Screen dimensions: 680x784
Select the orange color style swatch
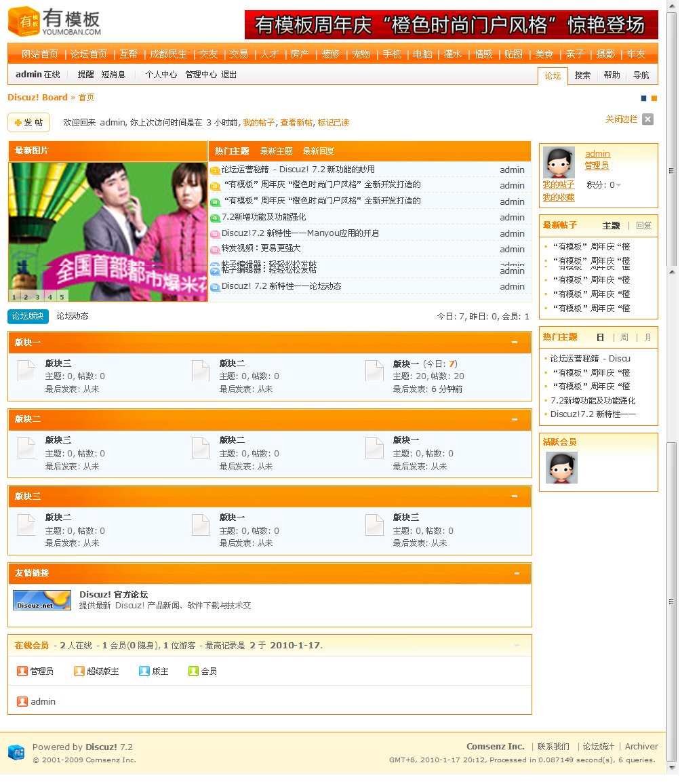[x=654, y=98]
